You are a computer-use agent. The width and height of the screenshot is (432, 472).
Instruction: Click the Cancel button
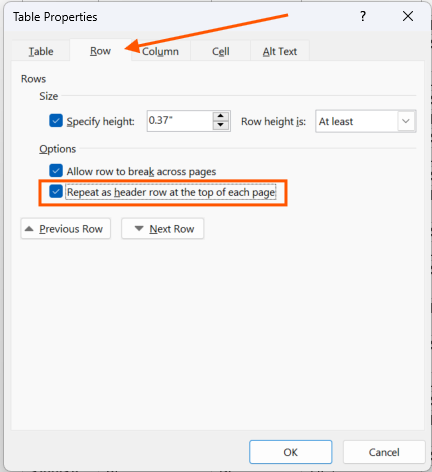click(384, 452)
